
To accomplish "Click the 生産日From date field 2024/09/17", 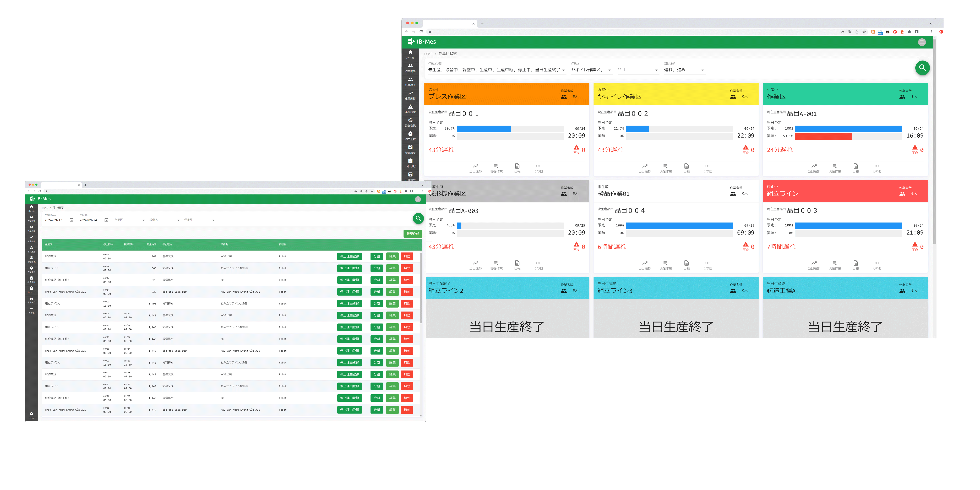I will [x=56, y=220].
